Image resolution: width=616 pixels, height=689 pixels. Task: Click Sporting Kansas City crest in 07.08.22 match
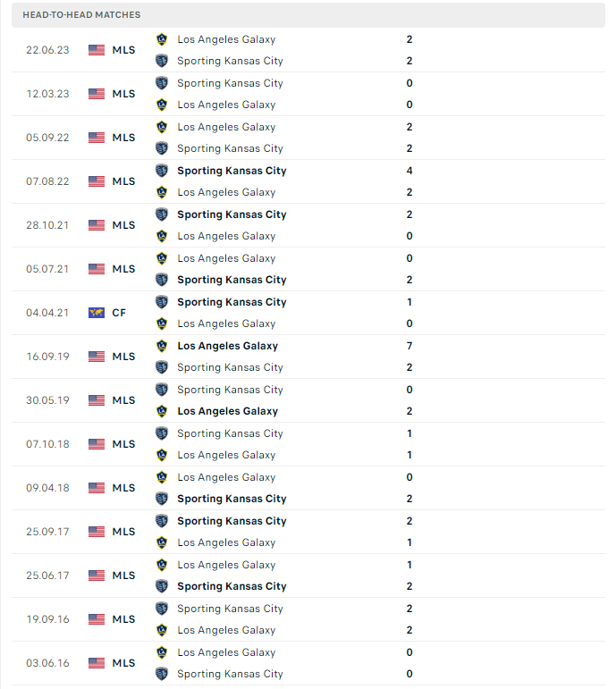tap(162, 171)
